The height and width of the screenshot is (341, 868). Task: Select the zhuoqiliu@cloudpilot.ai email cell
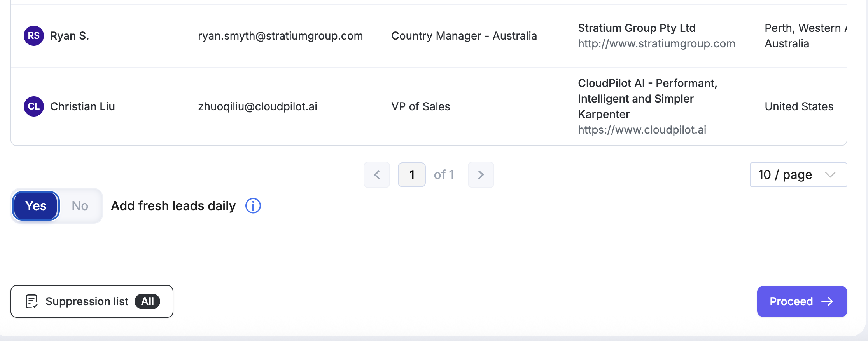point(258,106)
